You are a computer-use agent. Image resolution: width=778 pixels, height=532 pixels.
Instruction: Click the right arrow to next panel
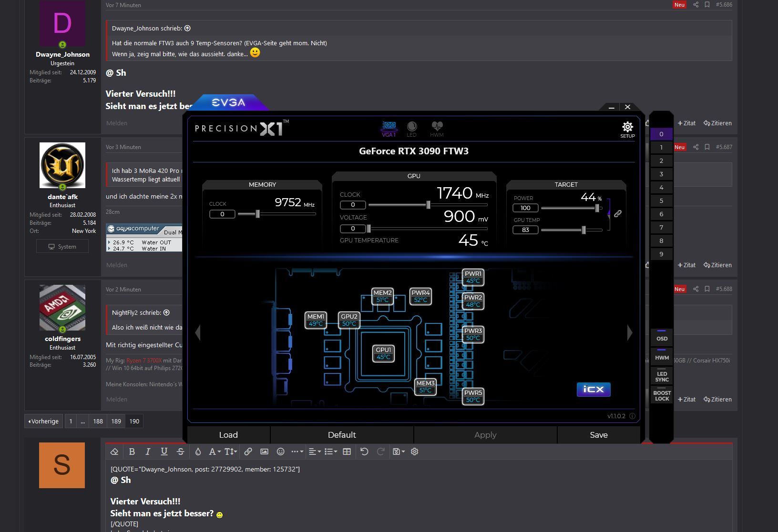point(629,333)
